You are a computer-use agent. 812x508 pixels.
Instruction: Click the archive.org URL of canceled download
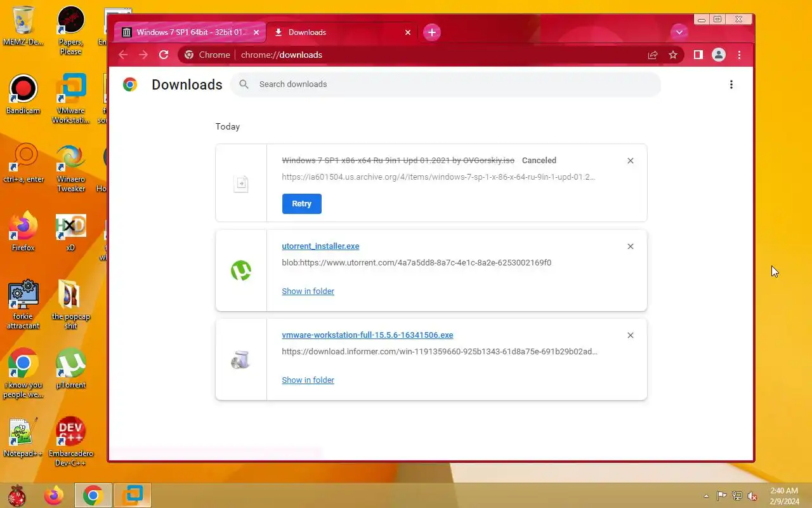point(438,177)
